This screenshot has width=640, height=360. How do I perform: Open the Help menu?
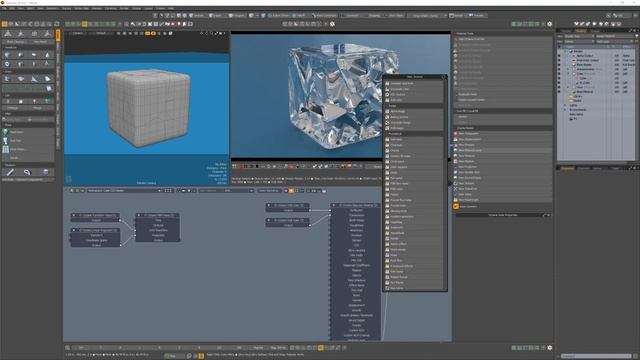[171, 8]
